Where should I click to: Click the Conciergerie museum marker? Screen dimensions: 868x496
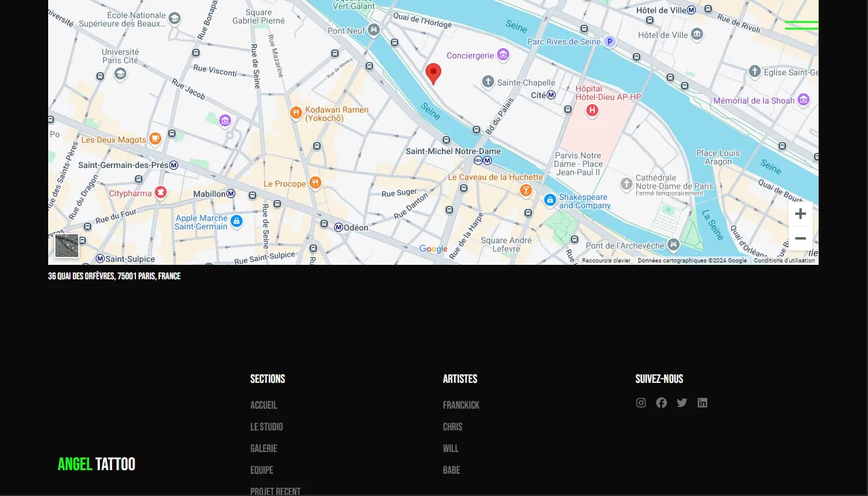[503, 55]
